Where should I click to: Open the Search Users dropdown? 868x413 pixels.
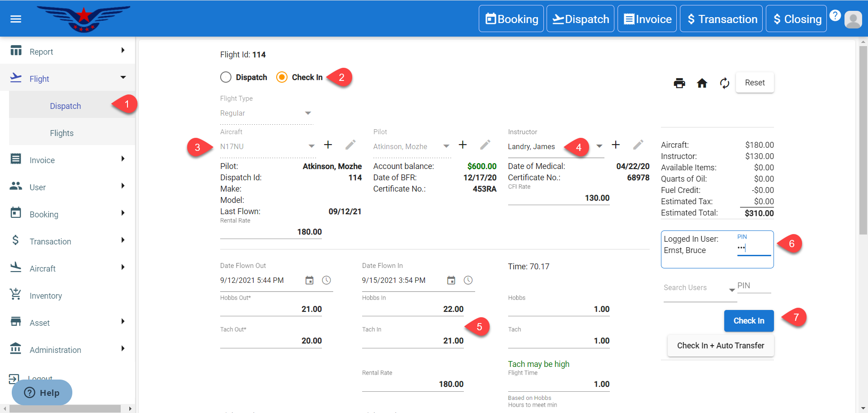click(731, 290)
